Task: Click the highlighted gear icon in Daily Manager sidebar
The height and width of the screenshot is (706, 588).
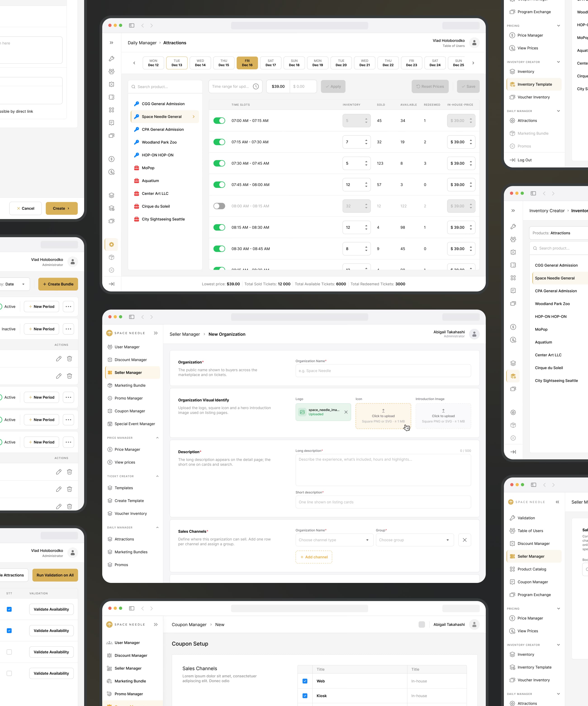Action: (x=111, y=244)
